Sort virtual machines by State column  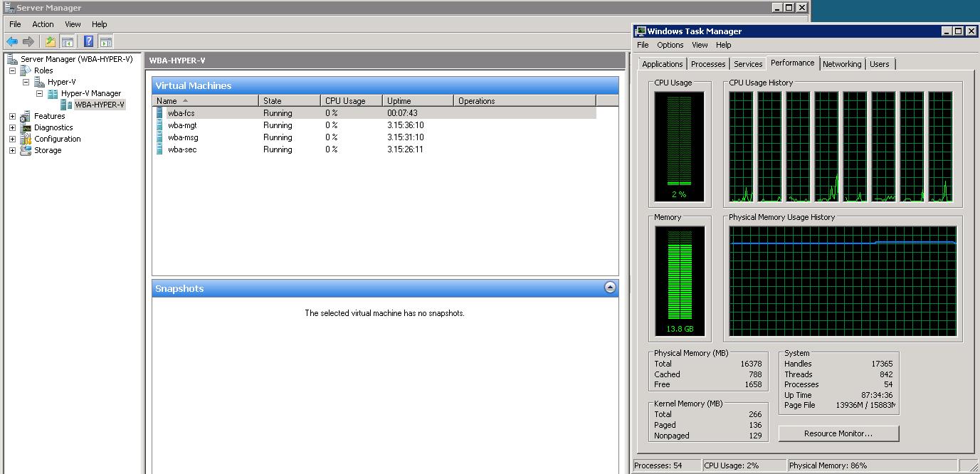(289, 101)
